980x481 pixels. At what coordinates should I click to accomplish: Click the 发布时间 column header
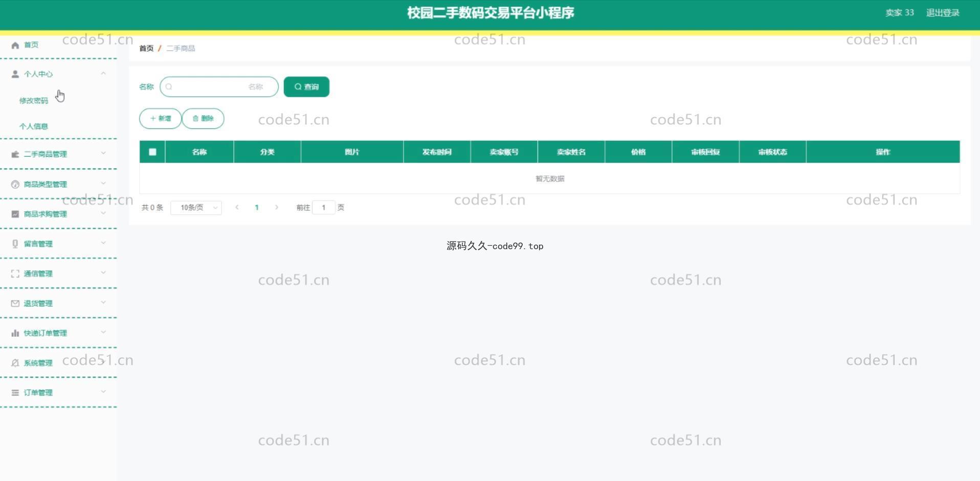pyautogui.click(x=437, y=152)
